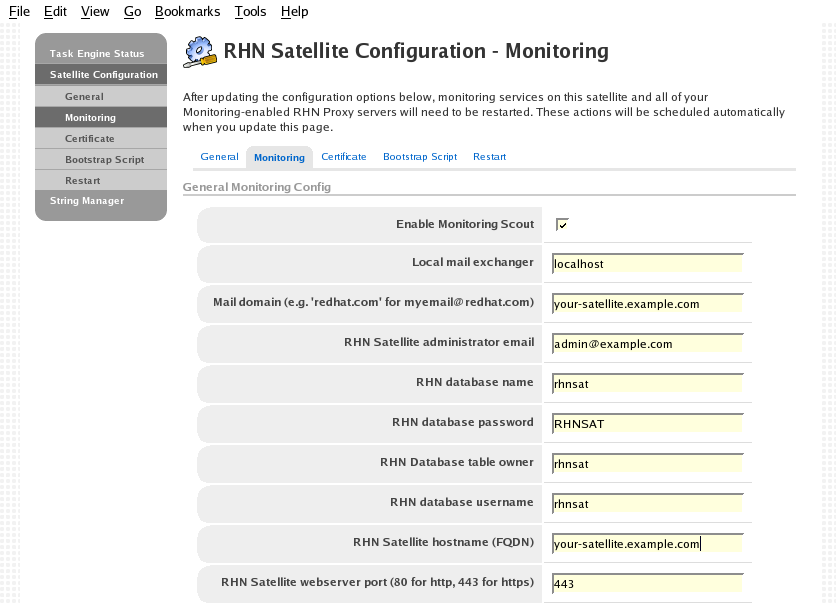The width and height of the screenshot is (836, 604).
Task: Open the File menu
Action: point(19,12)
